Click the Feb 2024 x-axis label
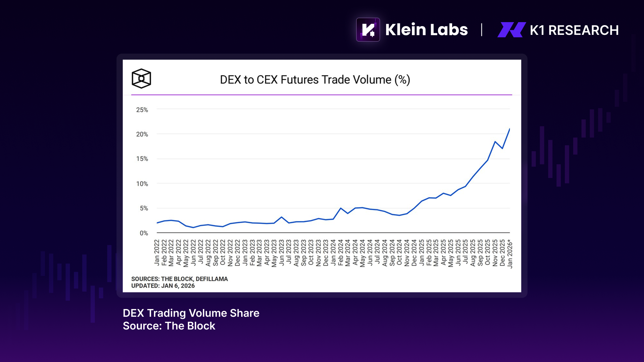This screenshot has height=362, width=644. tap(340, 253)
